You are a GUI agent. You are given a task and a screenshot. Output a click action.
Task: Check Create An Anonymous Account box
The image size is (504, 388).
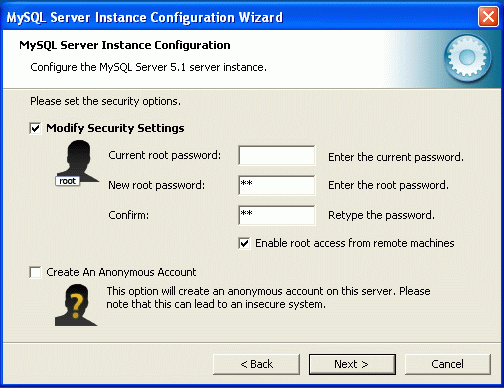pos(35,272)
